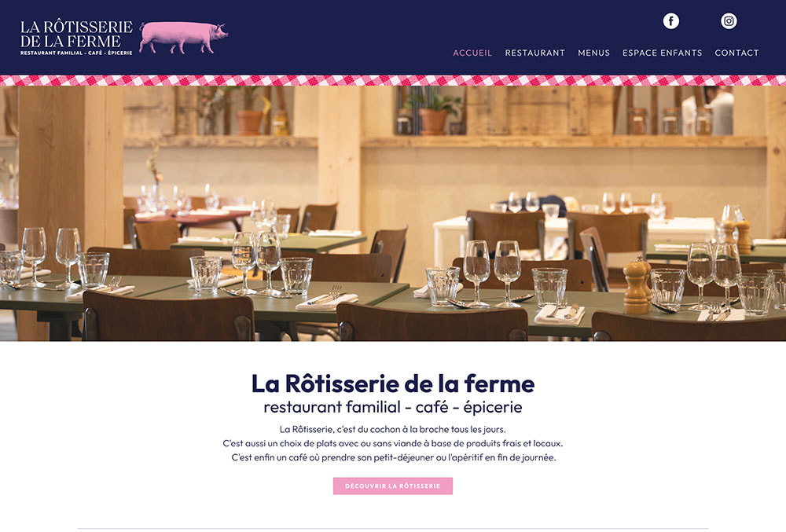This screenshot has width=786, height=532.
Task: Click the 'cochon à la broche' paragraph line
Action: [392, 429]
